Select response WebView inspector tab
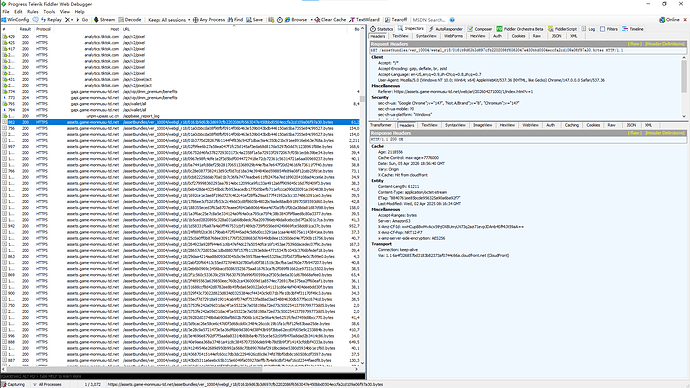Viewport: 690px width, 388px height. click(x=530, y=125)
